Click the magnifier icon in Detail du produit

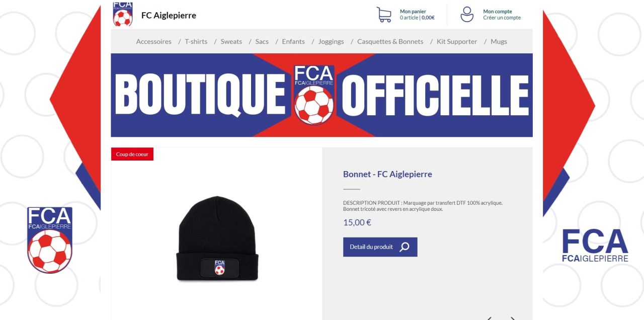click(405, 247)
